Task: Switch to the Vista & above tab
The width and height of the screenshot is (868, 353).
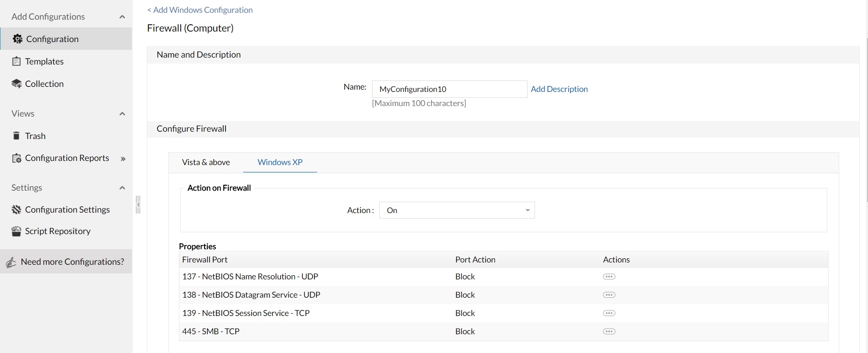Action: pos(206,162)
